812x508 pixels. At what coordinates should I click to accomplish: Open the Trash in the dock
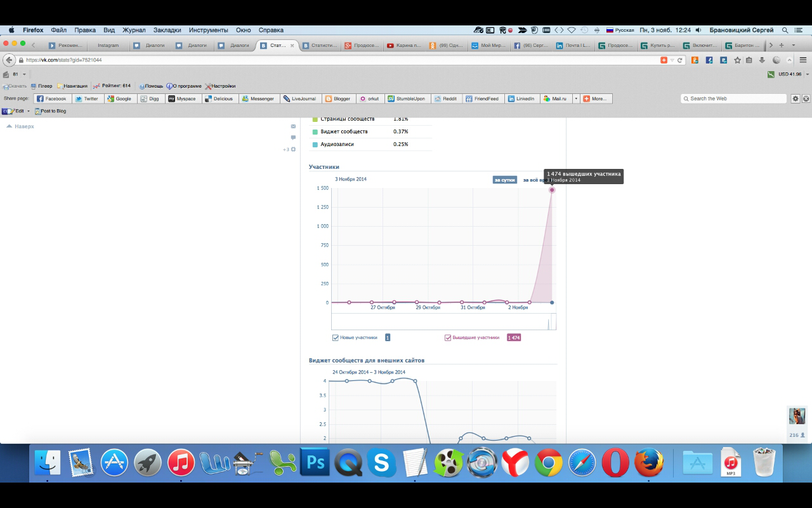coord(764,463)
